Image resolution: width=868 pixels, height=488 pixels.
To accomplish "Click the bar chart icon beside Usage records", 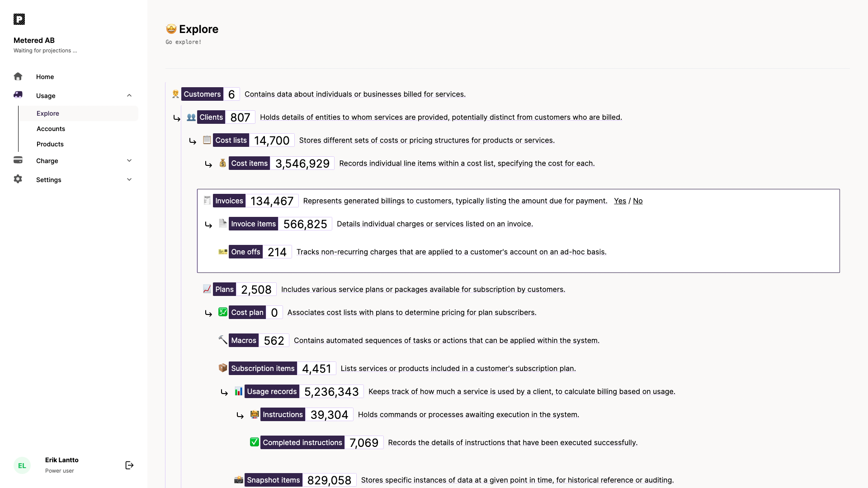I will coord(238,391).
